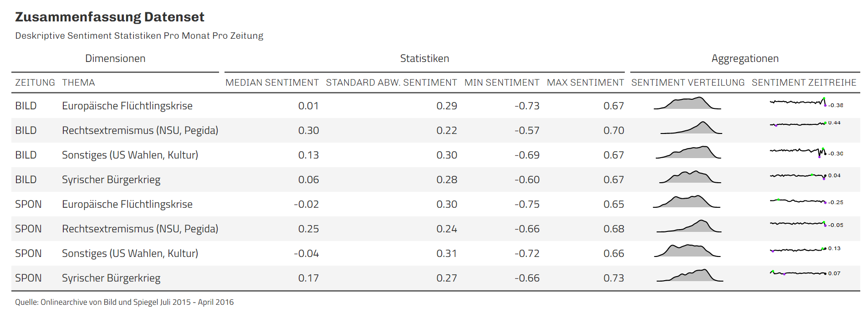Click the Aggregationen column group label
The image size is (868, 313).
click(x=745, y=58)
